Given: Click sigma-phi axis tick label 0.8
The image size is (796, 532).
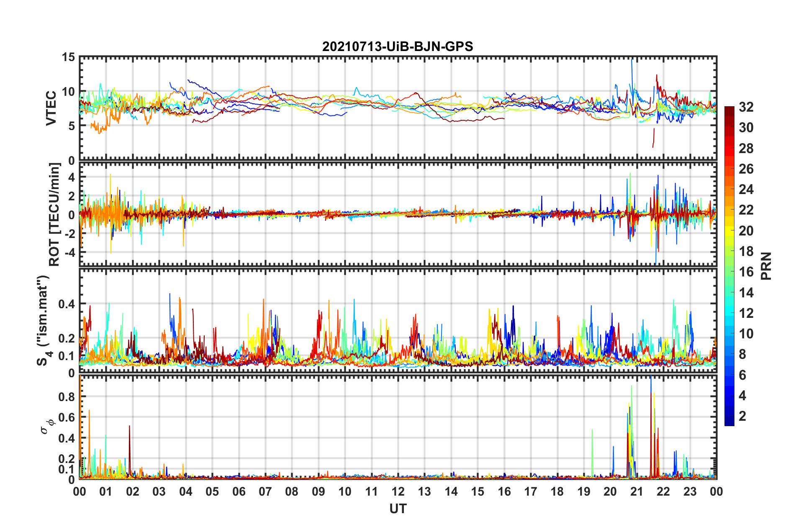Looking at the screenshot, I should click(67, 396).
